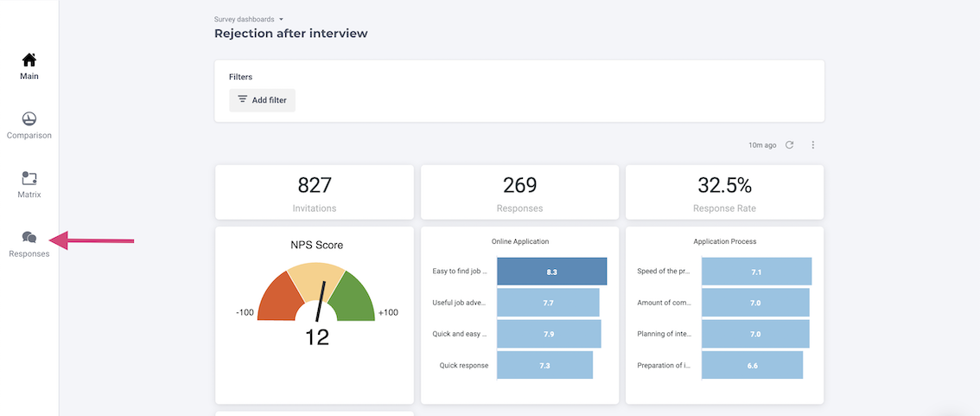Click the 7.1 Speed of the pr... bar
980x416 pixels.
756,272
